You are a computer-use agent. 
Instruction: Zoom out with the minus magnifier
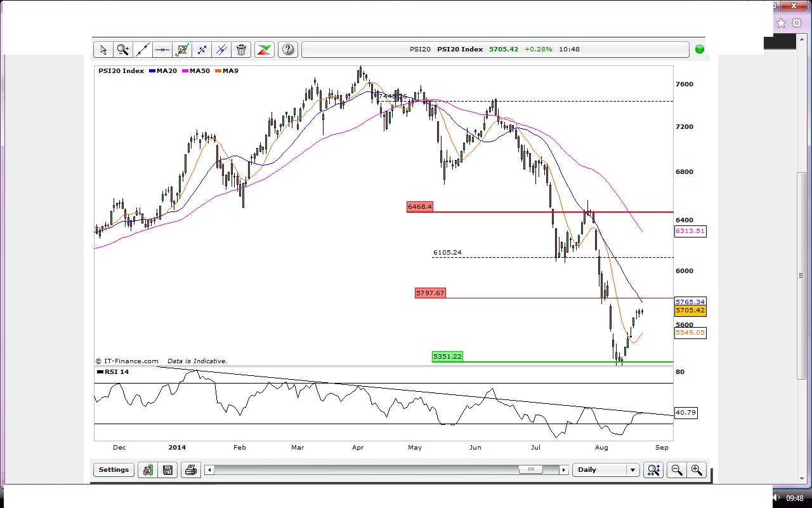677,470
